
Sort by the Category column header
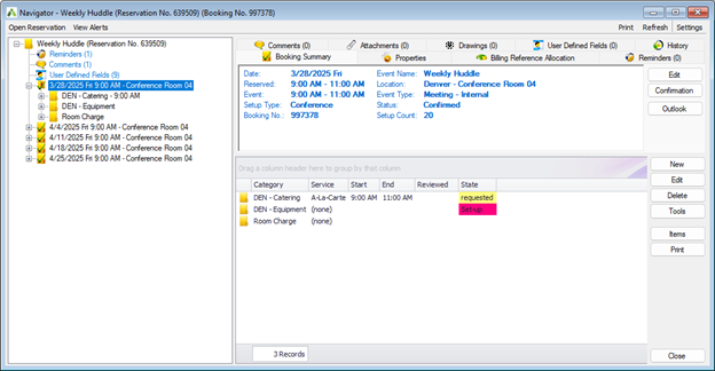280,185
